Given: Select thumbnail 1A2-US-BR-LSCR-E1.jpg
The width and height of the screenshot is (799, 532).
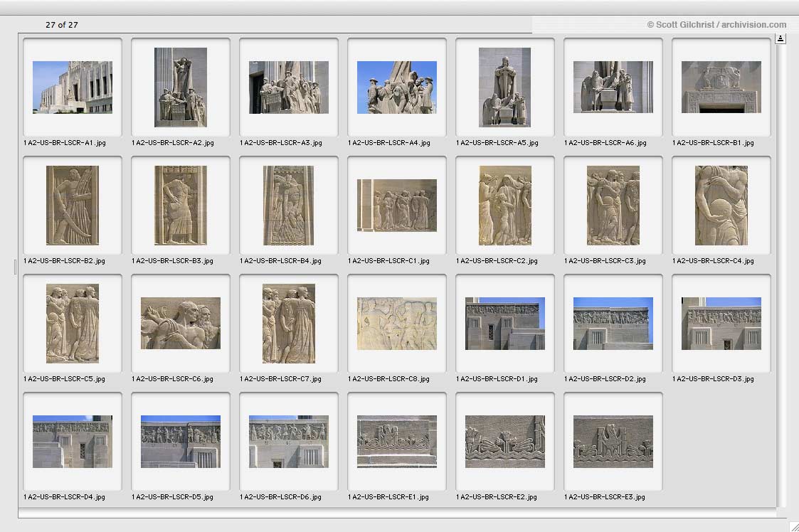Looking at the screenshot, I should (x=396, y=442).
